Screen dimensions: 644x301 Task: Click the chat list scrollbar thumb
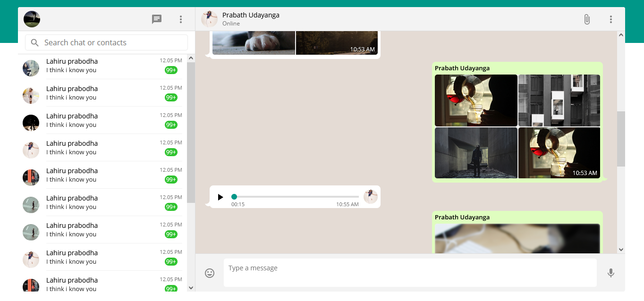click(191, 133)
